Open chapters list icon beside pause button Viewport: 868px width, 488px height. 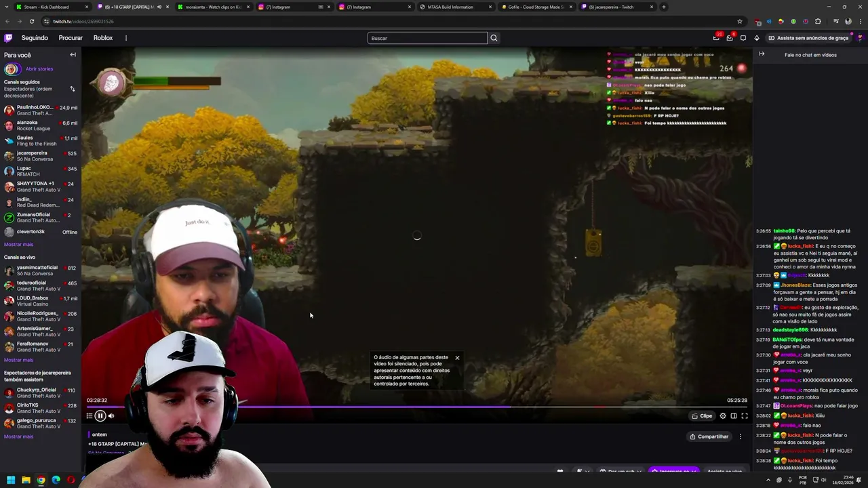pos(89,416)
